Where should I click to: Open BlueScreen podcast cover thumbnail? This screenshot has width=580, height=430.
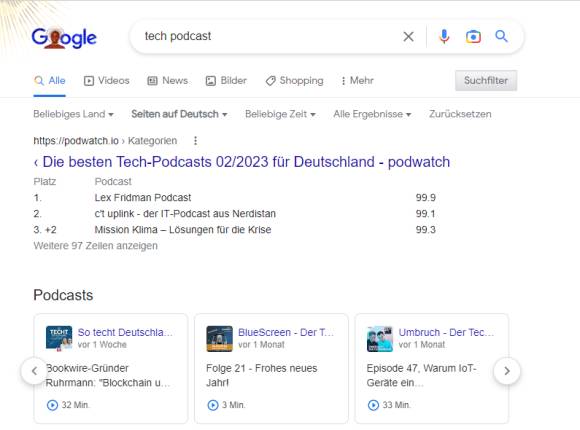pos(219,338)
